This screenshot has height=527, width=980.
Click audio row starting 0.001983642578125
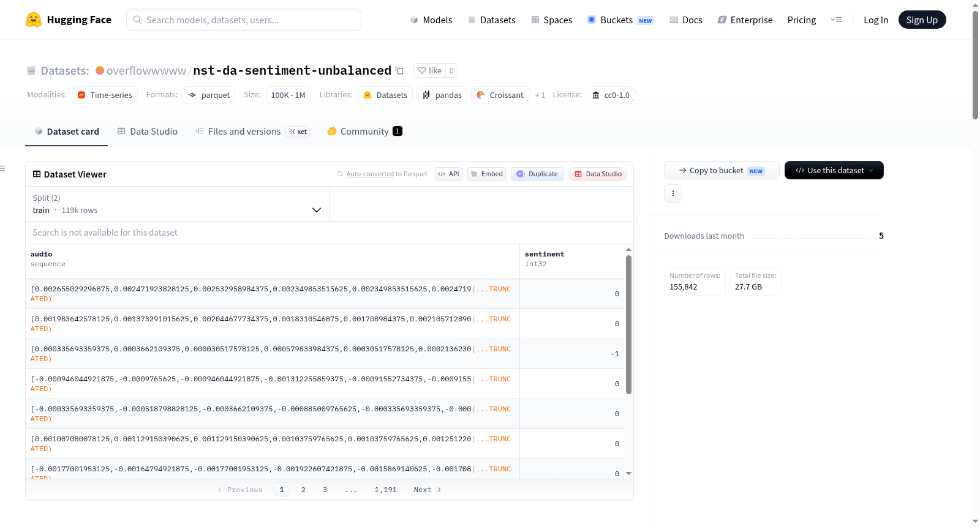[272, 324]
